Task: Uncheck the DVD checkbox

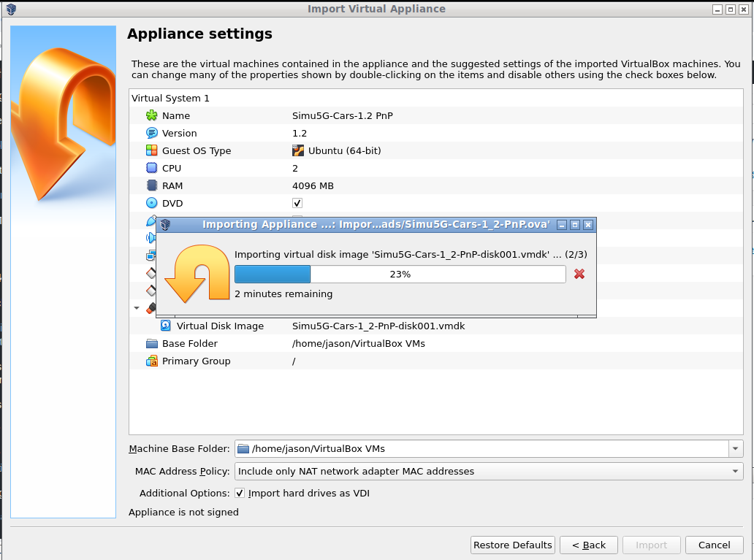Action: 297,203
